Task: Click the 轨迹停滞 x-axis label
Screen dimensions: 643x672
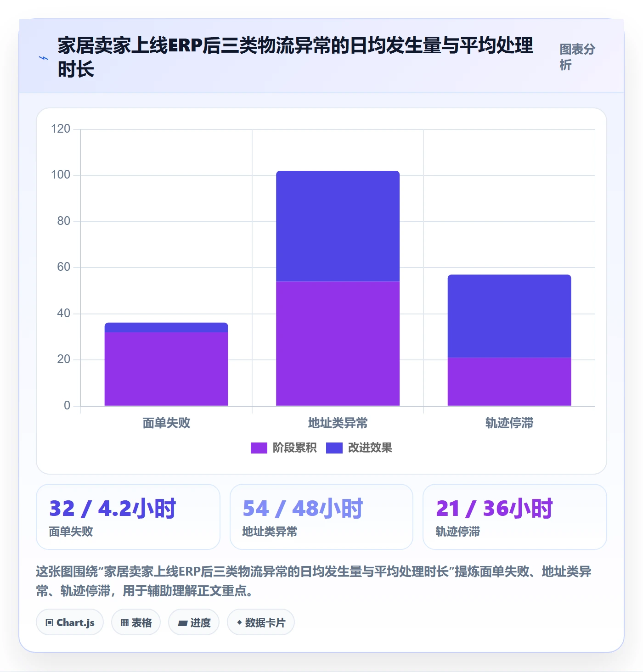Action: pos(509,423)
